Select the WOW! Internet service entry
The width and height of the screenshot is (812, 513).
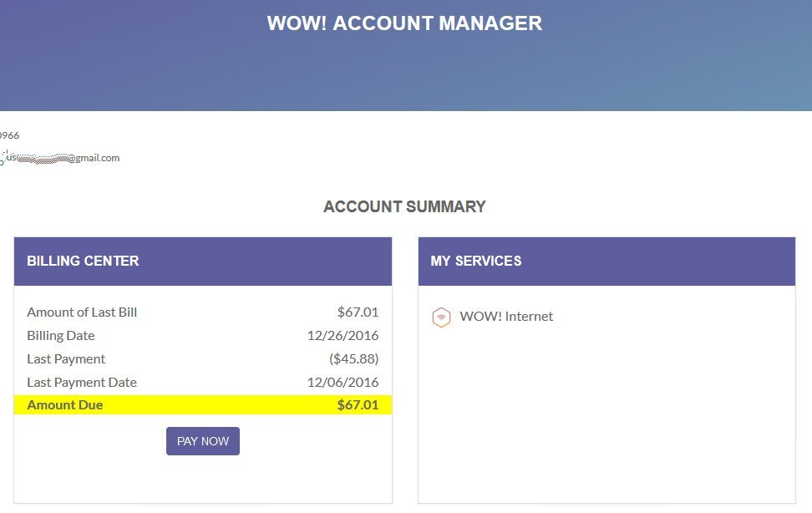[506, 317]
